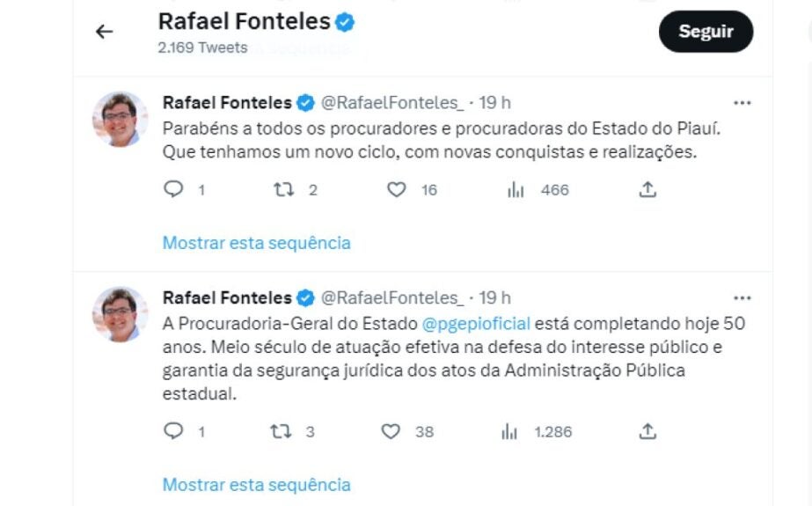Click the Seguir button
The image size is (812, 506).
[x=706, y=32]
